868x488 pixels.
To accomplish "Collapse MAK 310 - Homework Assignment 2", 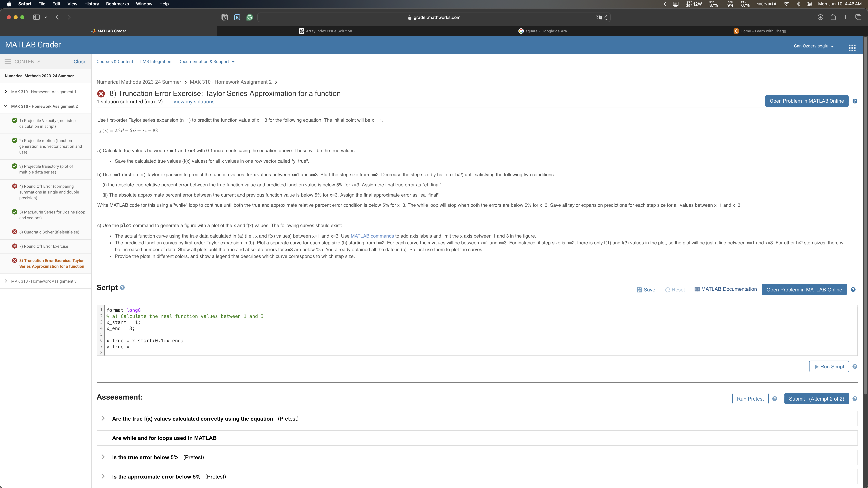I will pos(6,106).
